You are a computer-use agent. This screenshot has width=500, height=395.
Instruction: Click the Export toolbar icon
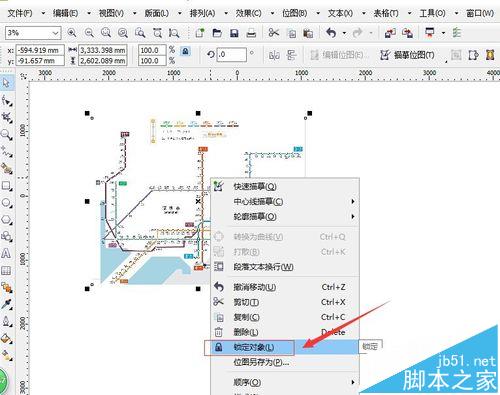pyautogui.click(x=407, y=33)
